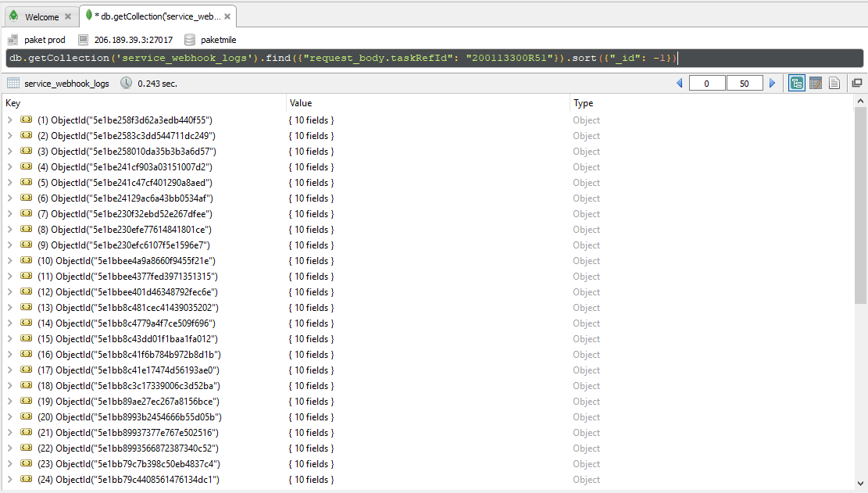Screen dimensions: 868x493
Task: Click the document icon of row (12)
Action: [x=26, y=291]
